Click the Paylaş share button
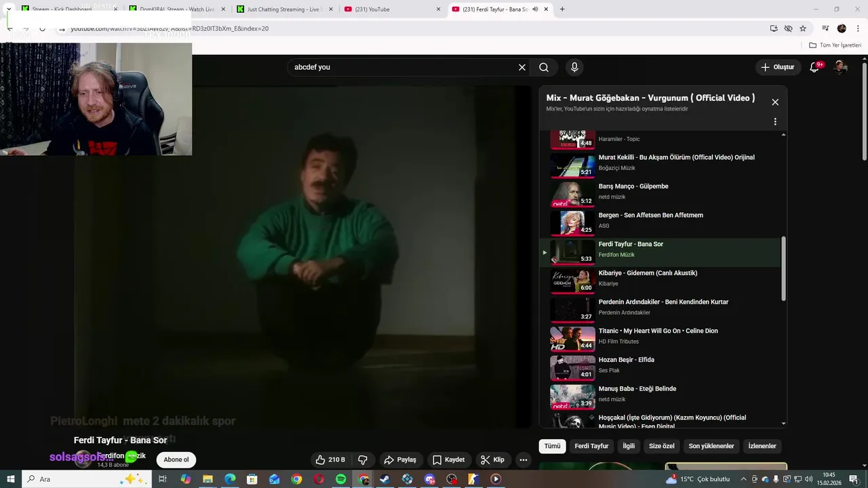868x488 pixels. [400, 460]
